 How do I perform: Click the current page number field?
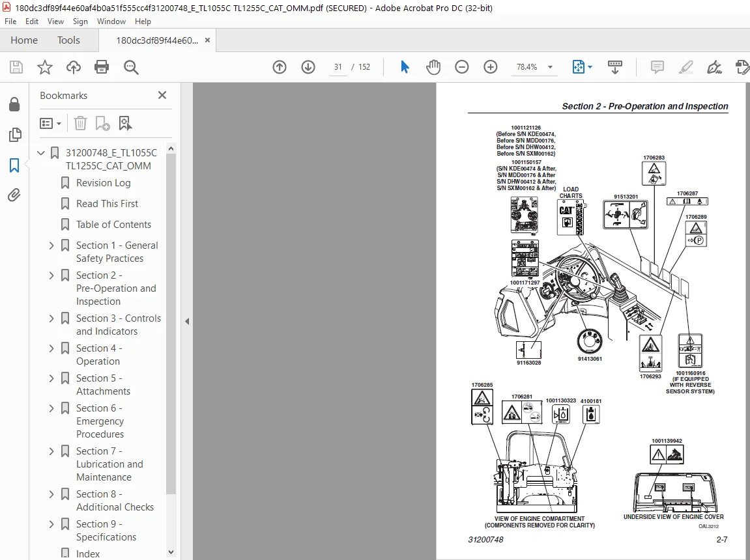(x=338, y=67)
